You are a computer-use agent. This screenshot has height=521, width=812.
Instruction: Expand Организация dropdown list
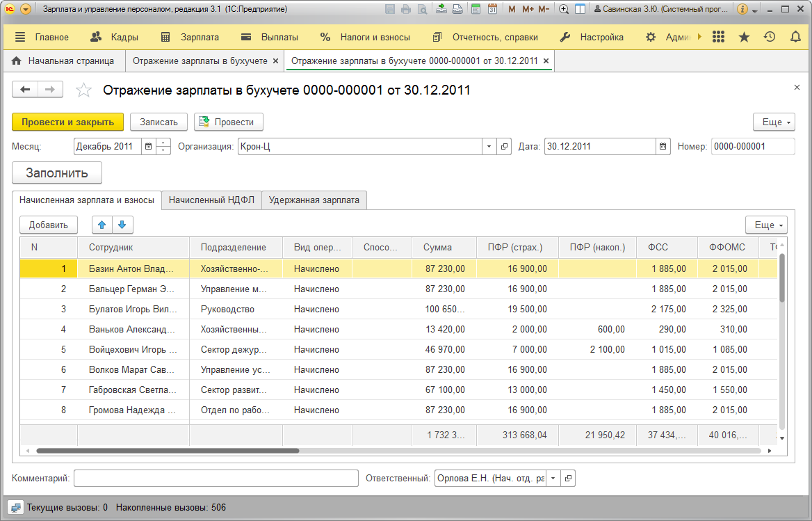click(x=489, y=147)
